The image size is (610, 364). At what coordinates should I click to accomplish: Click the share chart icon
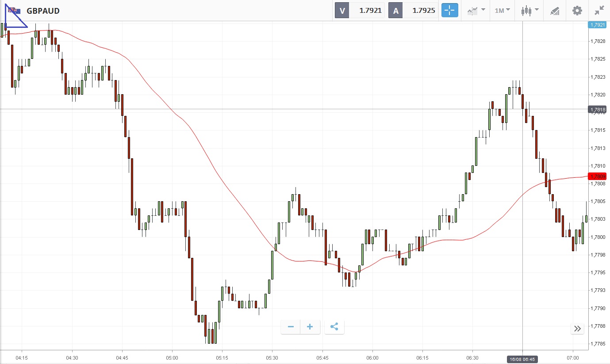334,327
